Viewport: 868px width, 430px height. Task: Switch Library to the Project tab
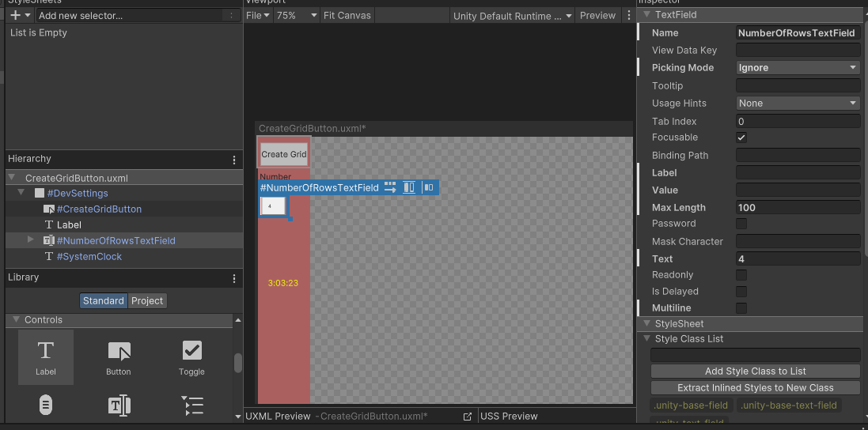147,300
